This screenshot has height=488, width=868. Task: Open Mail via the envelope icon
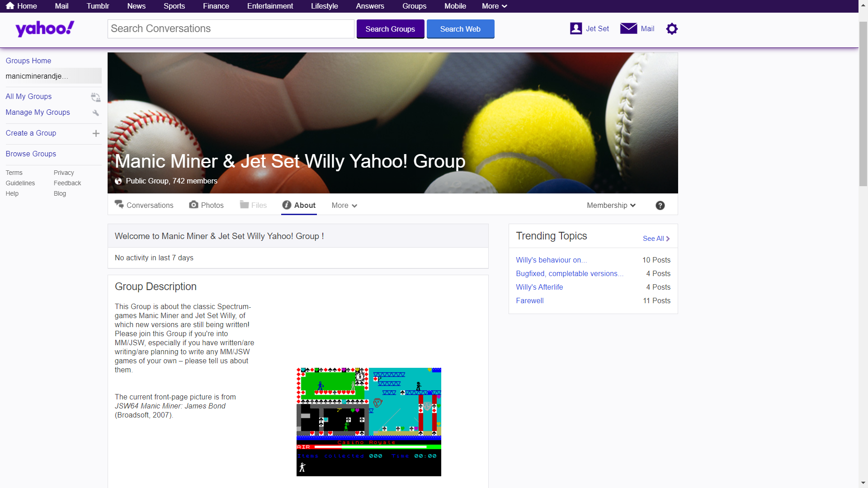(628, 28)
